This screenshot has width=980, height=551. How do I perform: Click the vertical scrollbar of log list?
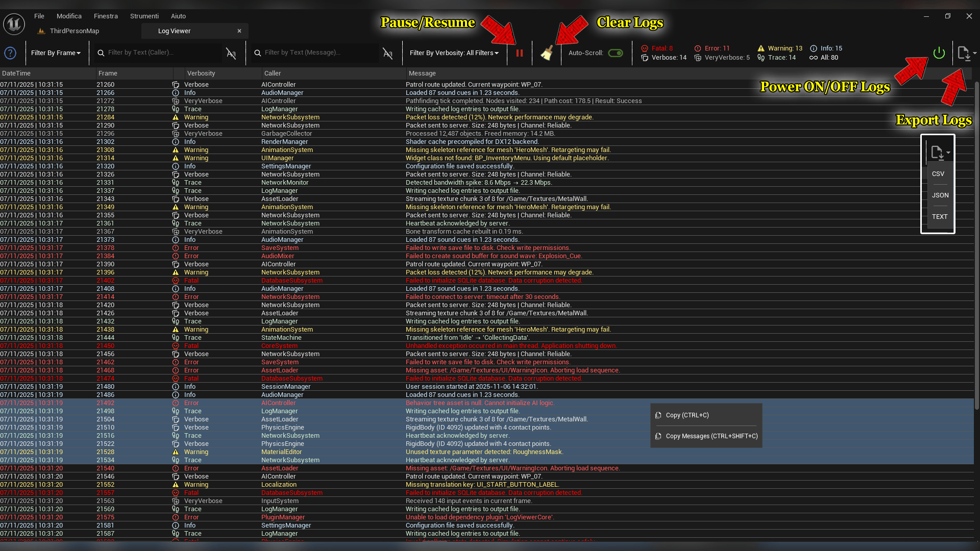click(976, 245)
